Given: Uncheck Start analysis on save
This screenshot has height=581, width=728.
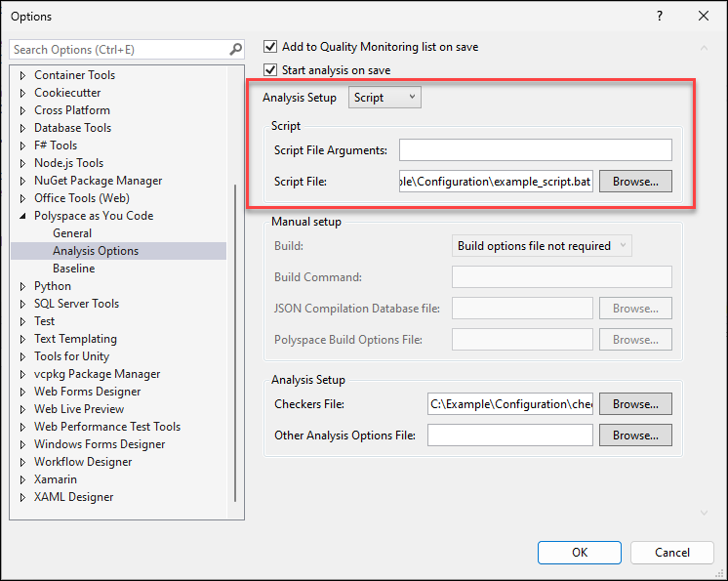Looking at the screenshot, I should click(x=271, y=70).
